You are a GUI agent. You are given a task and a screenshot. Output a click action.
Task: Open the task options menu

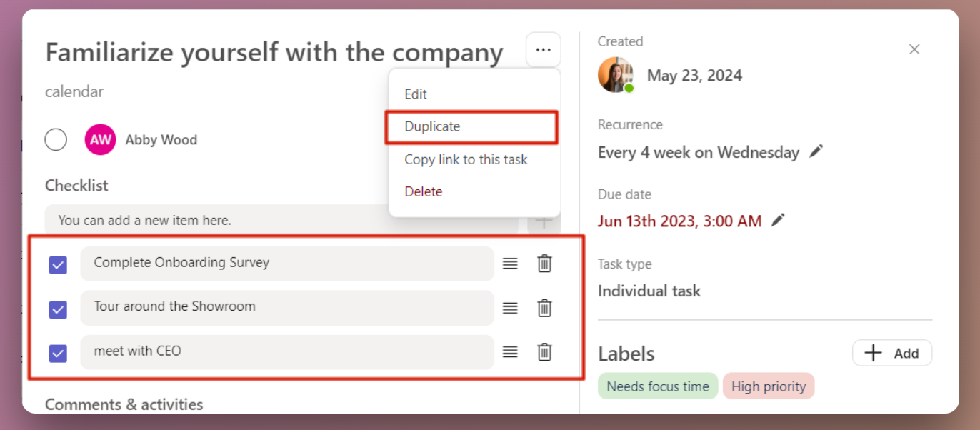(x=543, y=49)
